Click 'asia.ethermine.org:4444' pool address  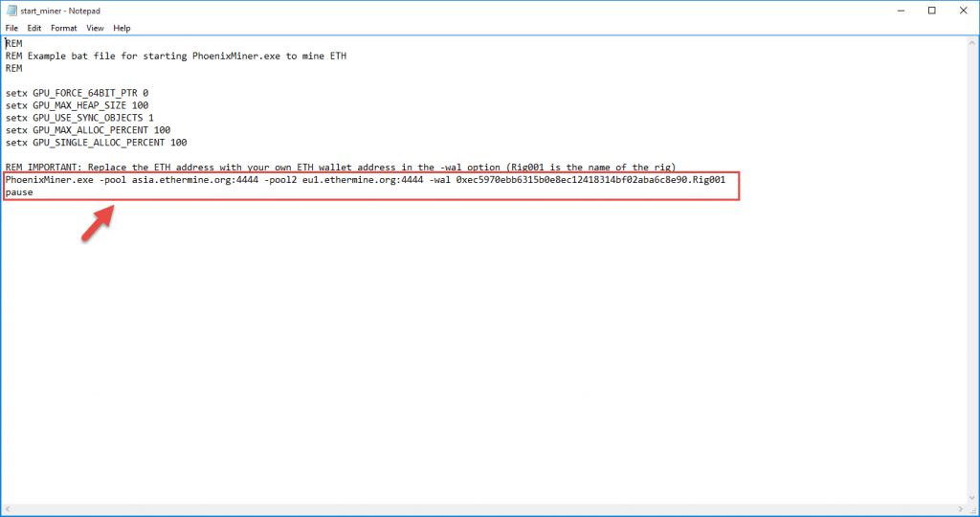point(195,179)
